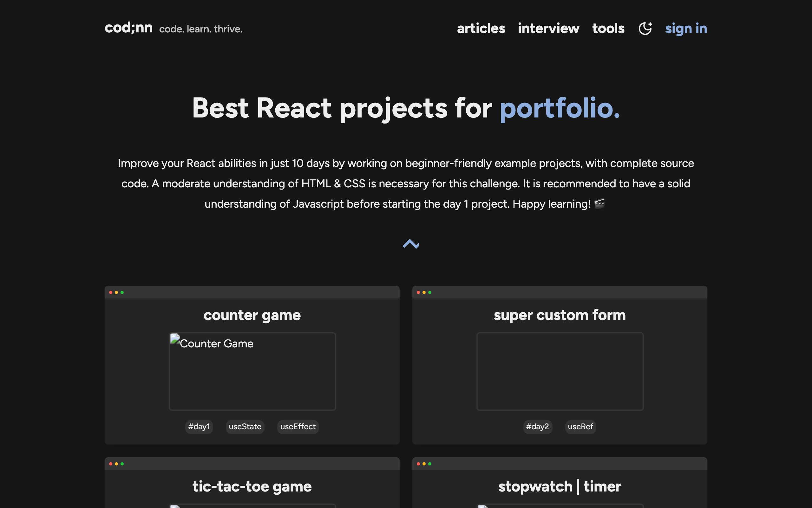812x508 pixels.
Task: Click the 'code. learn. thrive.' tagline
Action: pyautogui.click(x=201, y=29)
